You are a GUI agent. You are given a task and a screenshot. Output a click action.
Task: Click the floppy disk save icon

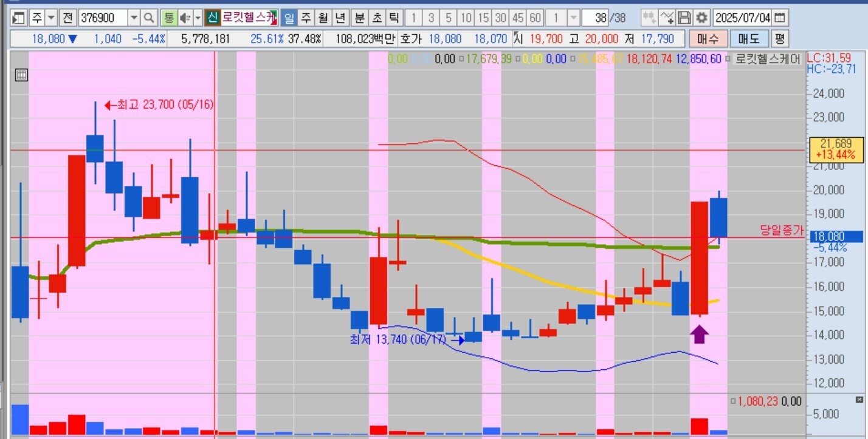click(x=684, y=18)
